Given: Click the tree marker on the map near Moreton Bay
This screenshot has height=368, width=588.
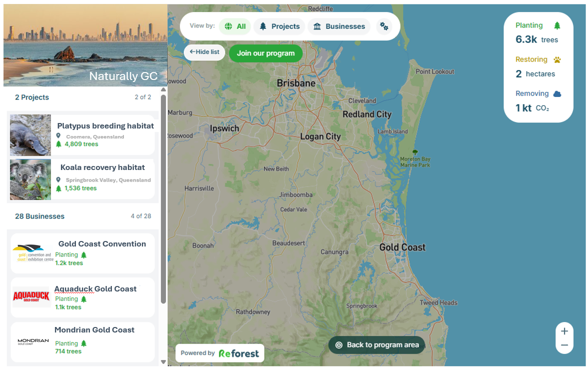Looking at the screenshot, I should (415, 152).
